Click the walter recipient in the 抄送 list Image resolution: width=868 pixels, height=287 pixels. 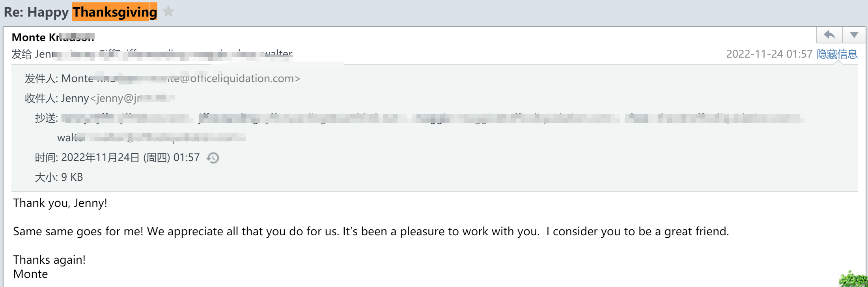point(71,138)
